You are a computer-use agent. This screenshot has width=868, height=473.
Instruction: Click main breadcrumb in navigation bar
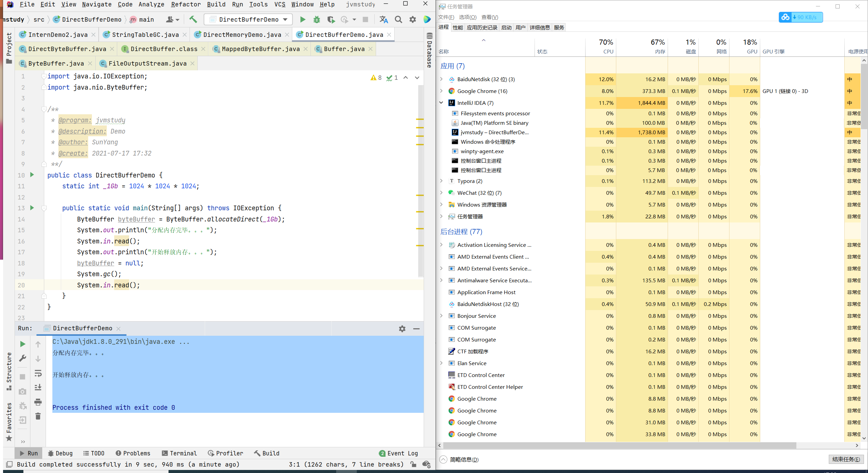[142, 20]
